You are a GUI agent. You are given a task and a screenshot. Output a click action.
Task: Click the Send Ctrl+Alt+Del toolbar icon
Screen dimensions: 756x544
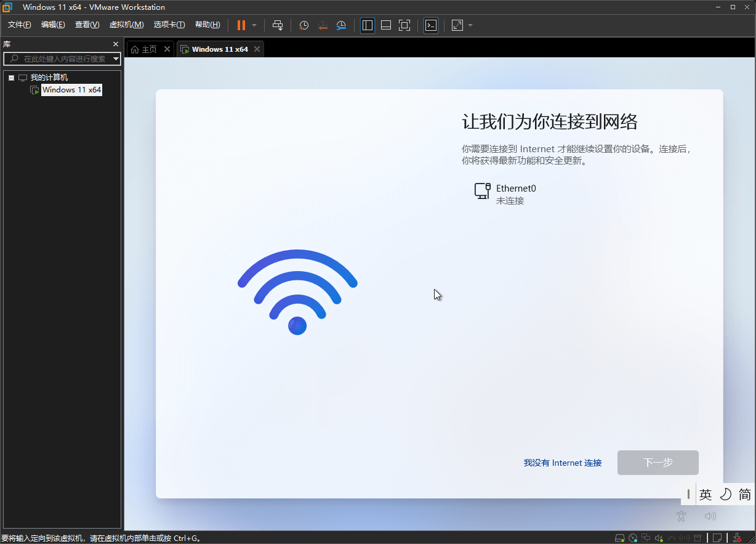pos(278,25)
